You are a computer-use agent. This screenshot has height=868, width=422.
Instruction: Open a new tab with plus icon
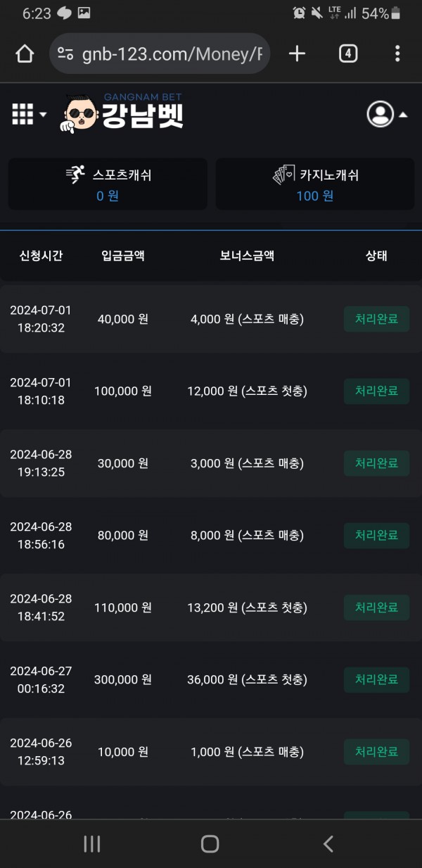[298, 54]
